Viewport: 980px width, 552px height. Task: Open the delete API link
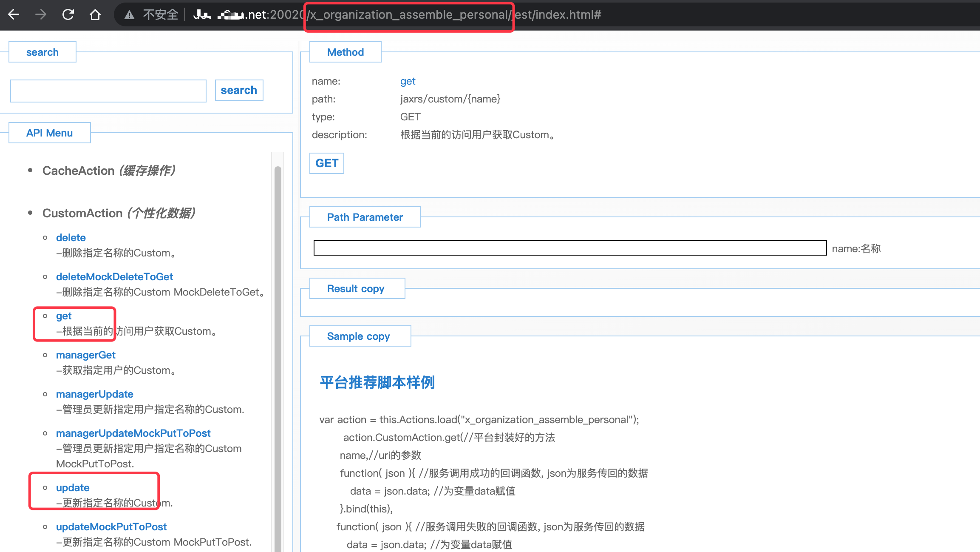[x=71, y=238]
